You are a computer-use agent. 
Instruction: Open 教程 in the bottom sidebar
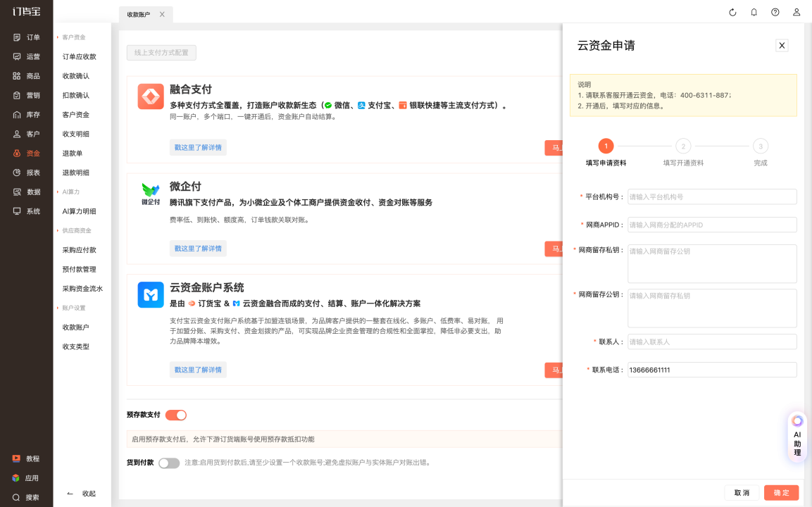click(x=27, y=458)
